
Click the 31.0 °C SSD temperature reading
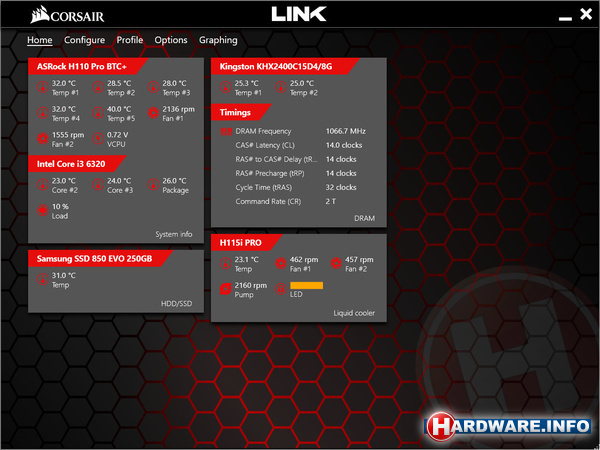pyautogui.click(x=64, y=276)
